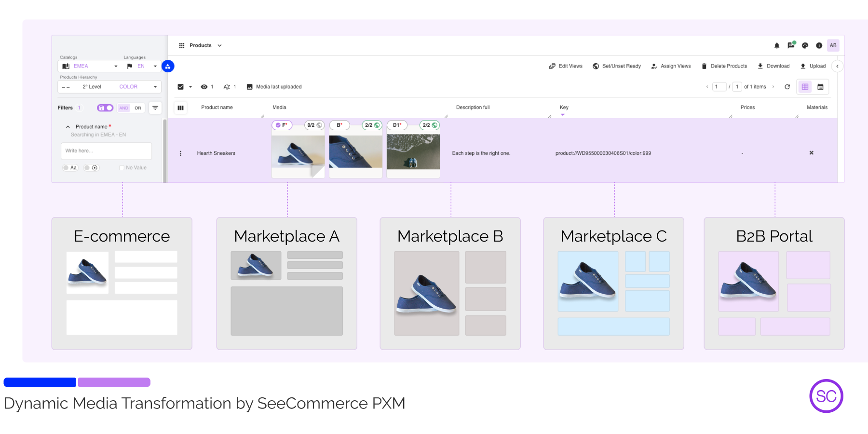This screenshot has width=868, height=434.
Task: Click Assign Views button
Action: tap(671, 66)
